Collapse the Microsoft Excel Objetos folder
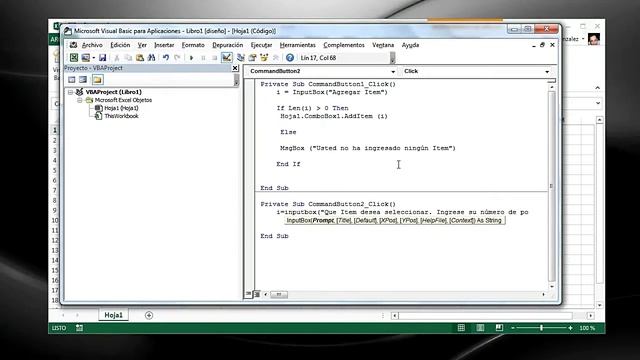 [80, 100]
